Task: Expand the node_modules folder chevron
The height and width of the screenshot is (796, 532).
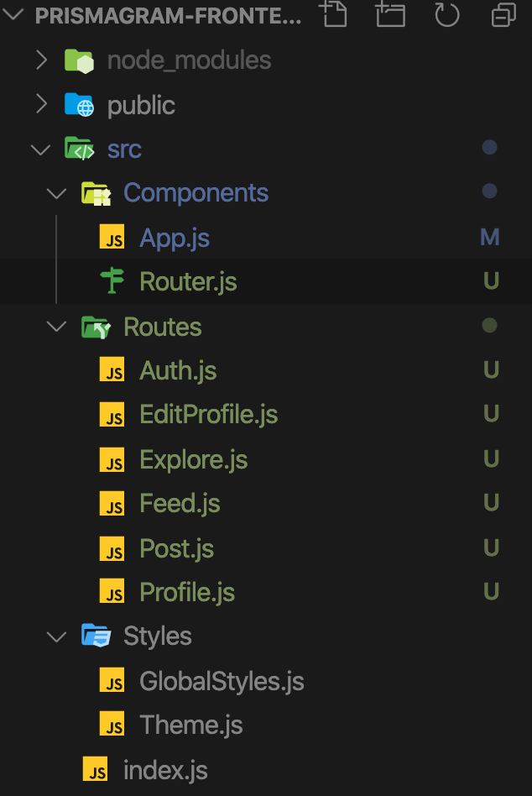Action: coord(42,60)
